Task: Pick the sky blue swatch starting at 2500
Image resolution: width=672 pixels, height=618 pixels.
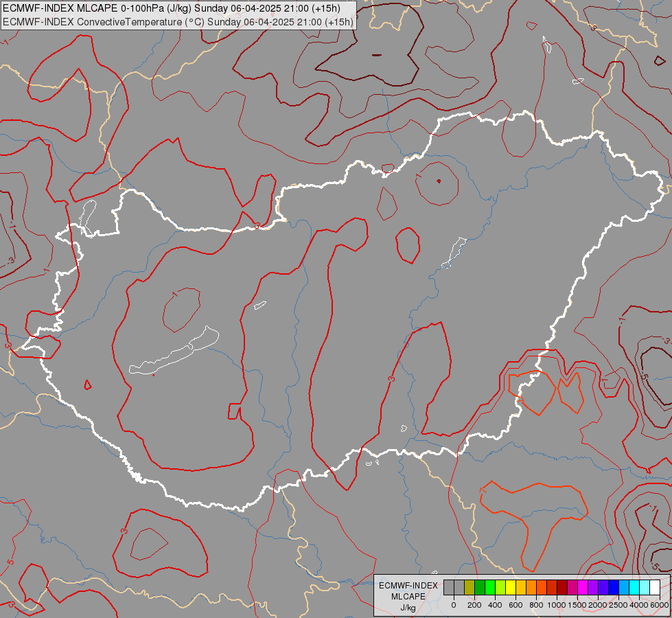Action: [624, 587]
